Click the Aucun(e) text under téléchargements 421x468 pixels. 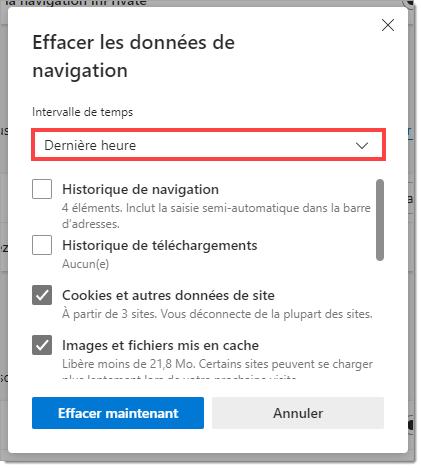[85, 264]
